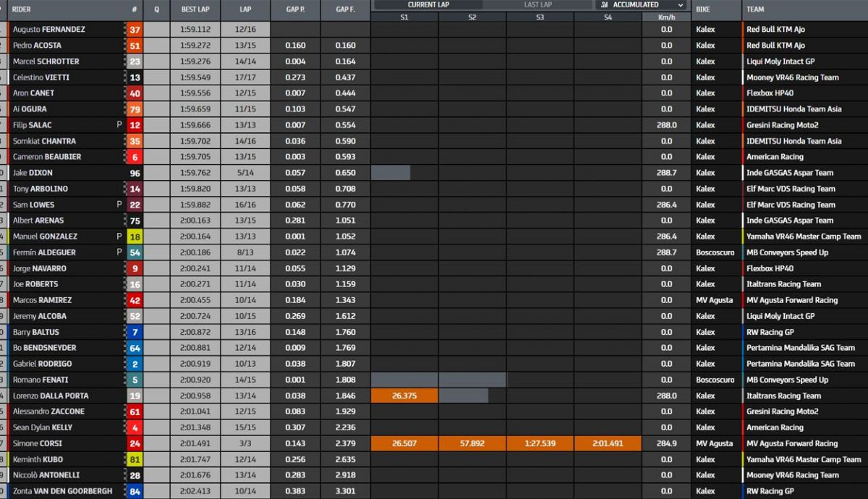Select rider Jorge NAVARRO
This screenshot has width=868, height=499.
pos(40,268)
